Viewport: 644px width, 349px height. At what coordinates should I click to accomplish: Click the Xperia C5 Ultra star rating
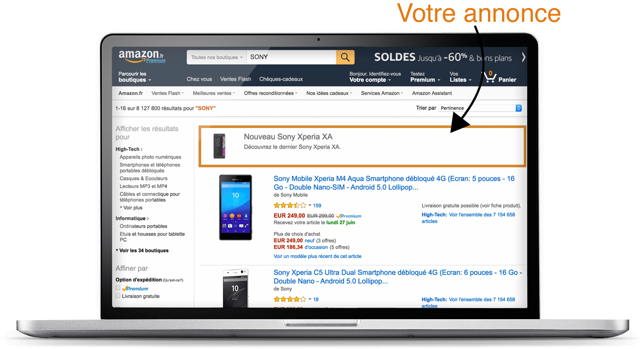pos(290,300)
